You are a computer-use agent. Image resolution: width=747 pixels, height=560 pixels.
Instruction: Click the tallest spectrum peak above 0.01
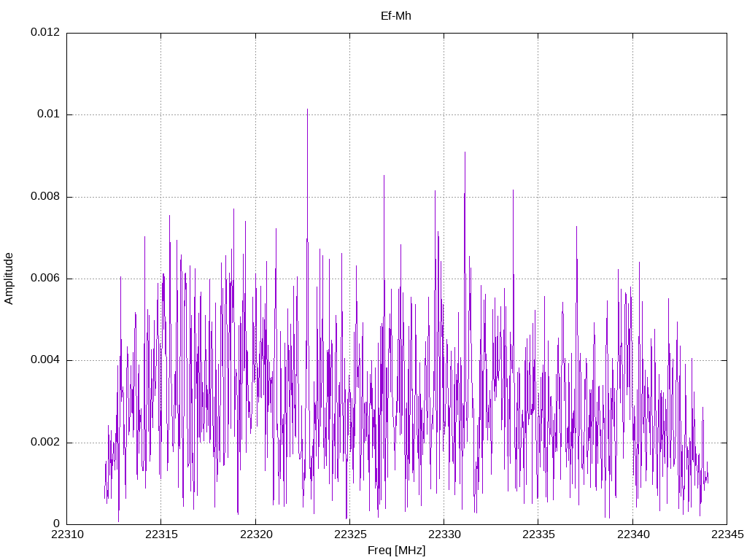point(307,111)
